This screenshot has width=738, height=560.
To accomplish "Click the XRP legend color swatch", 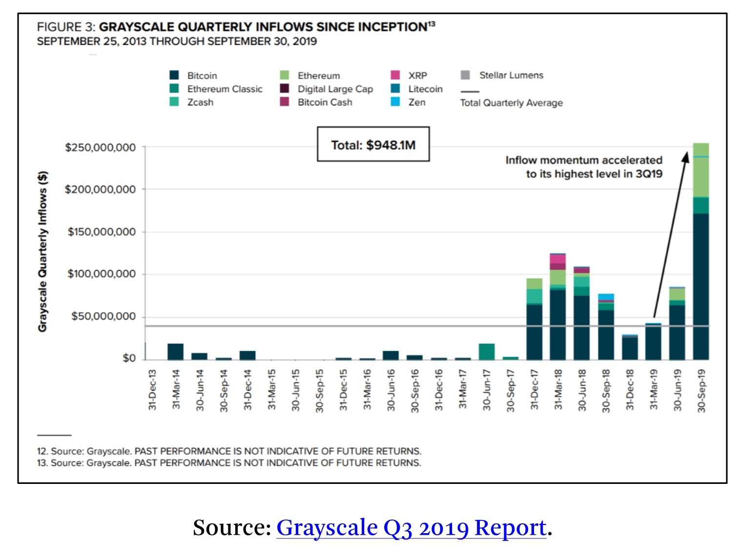I will [395, 75].
